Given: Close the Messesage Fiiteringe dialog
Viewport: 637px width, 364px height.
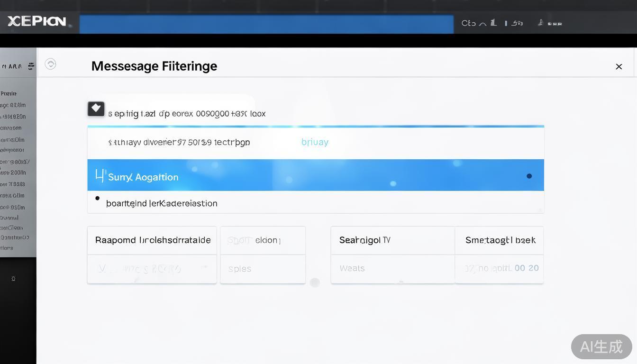Looking at the screenshot, I should coord(619,66).
